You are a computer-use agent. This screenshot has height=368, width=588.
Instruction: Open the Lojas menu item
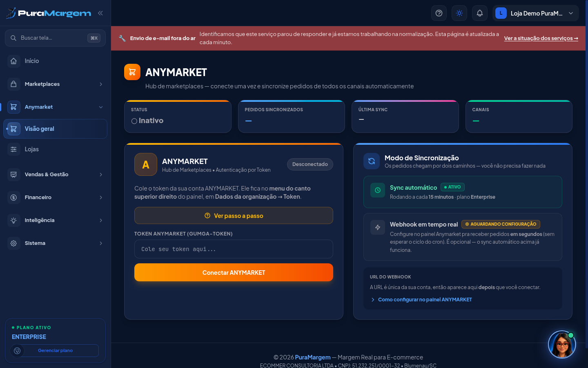point(55,149)
